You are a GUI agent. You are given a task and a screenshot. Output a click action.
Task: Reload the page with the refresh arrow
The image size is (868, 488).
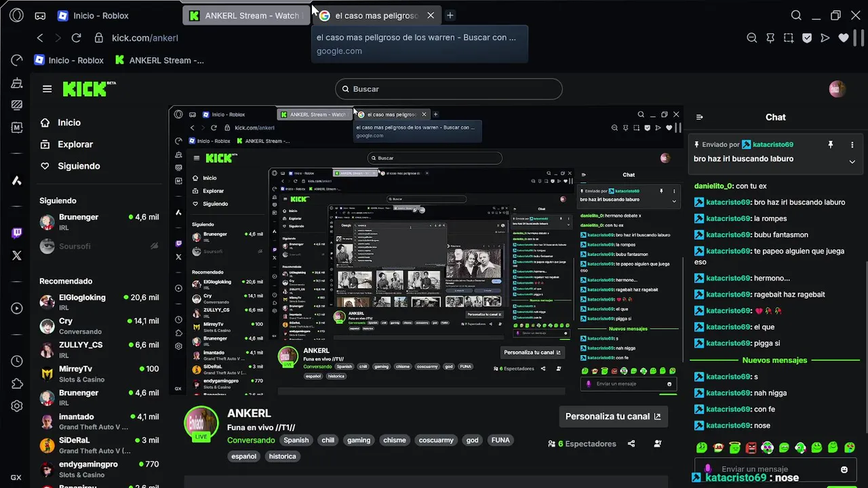click(x=76, y=38)
